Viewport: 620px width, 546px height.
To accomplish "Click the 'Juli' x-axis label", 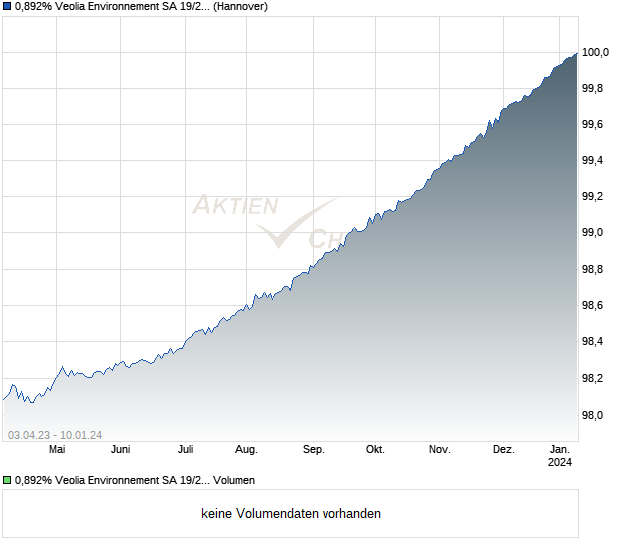I will 185,449.
